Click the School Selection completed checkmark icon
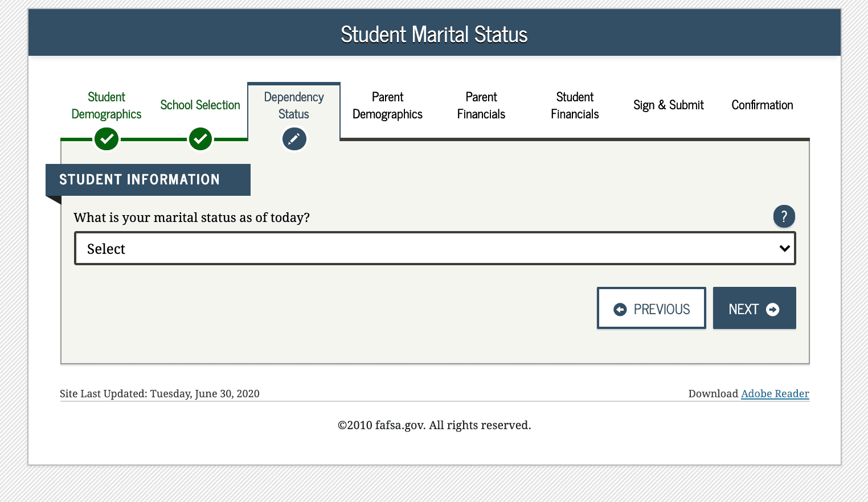This screenshot has height=502, width=868. (200, 138)
